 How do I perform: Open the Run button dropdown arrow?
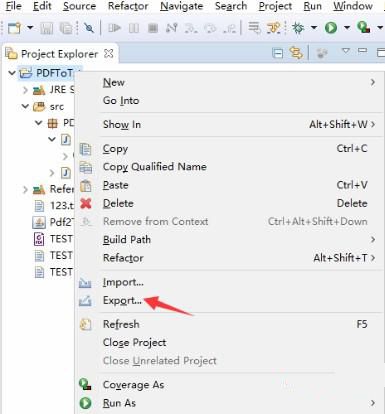[x=346, y=28]
